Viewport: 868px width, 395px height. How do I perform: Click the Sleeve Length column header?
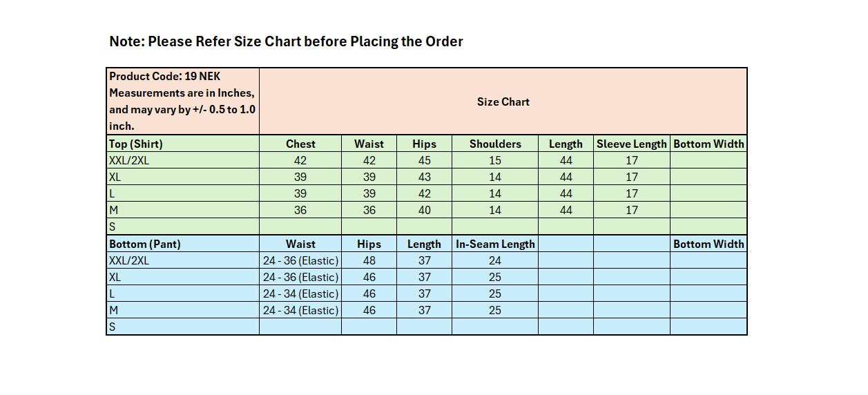632,144
